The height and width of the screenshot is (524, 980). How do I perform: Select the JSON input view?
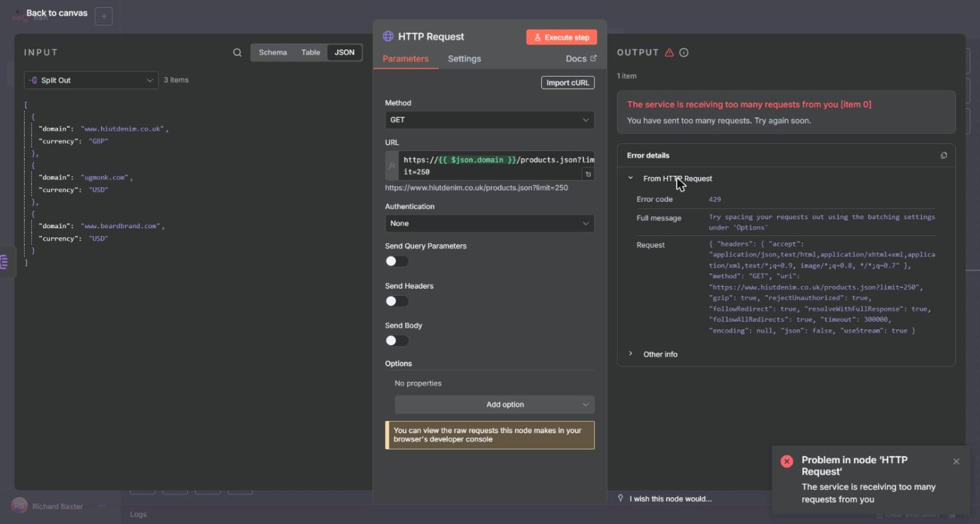pyautogui.click(x=344, y=53)
